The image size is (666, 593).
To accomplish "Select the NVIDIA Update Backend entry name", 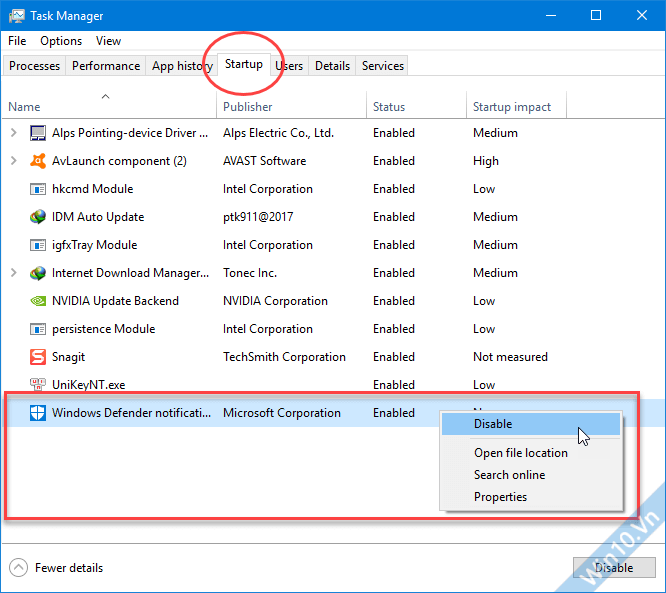I will pyautogui.click(x=115, y=301).
